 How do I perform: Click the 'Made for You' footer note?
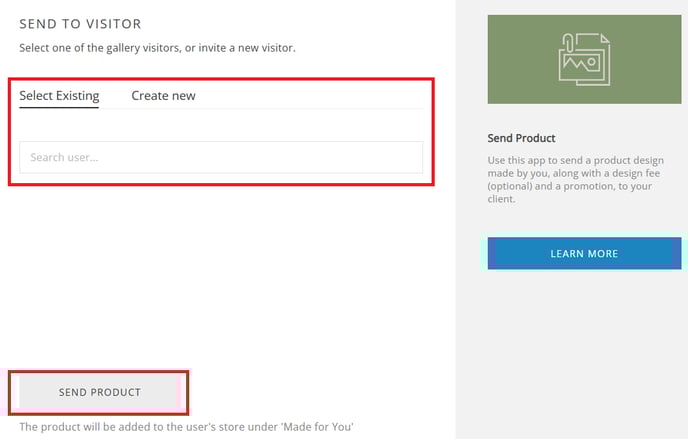(x=186, y=427)
